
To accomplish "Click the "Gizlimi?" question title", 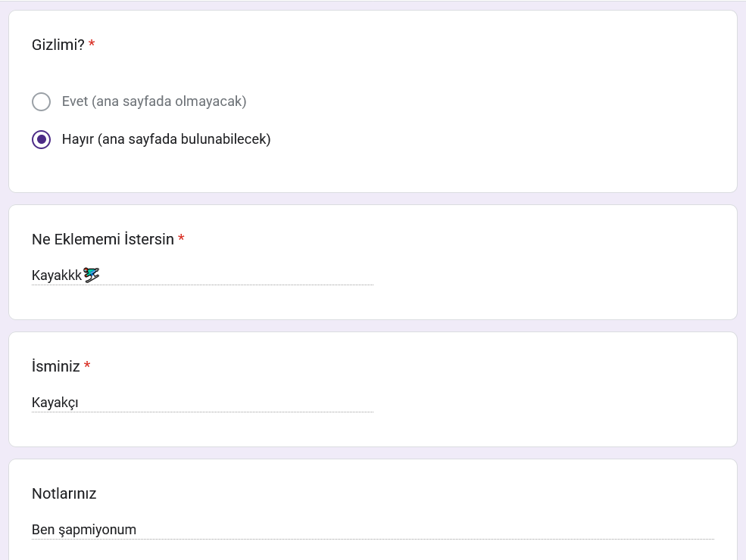I will (58, 45).
